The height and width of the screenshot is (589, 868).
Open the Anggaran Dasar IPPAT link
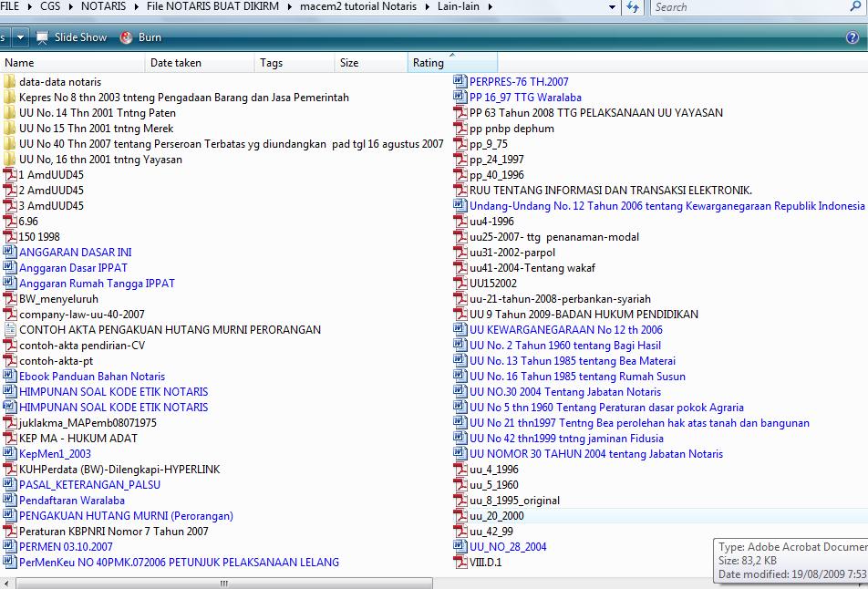[71, 267]
